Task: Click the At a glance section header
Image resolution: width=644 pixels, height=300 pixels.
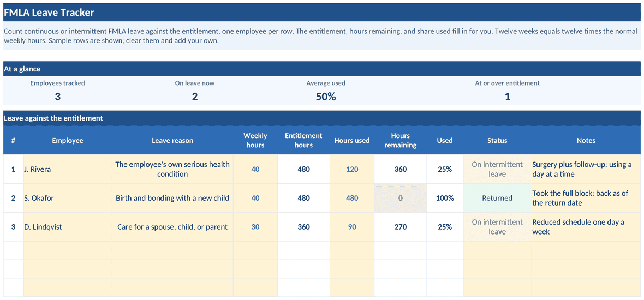Action: [322, 69]
